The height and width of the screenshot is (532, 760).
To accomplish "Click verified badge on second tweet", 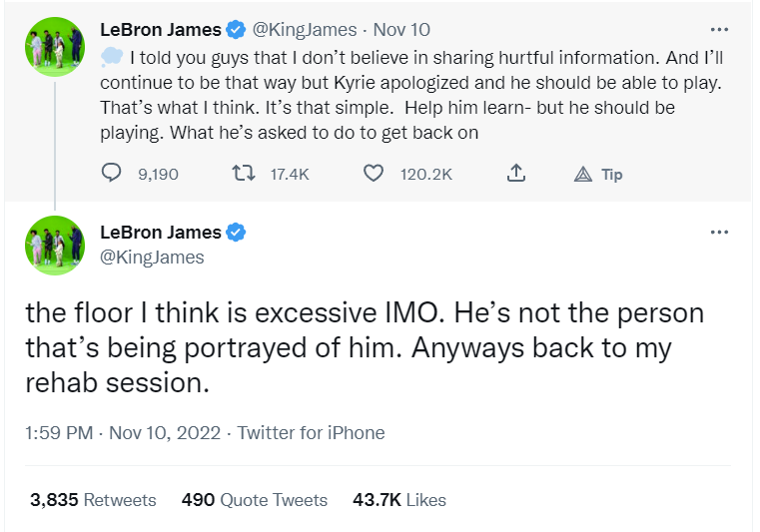I will [x=237, y=233].
